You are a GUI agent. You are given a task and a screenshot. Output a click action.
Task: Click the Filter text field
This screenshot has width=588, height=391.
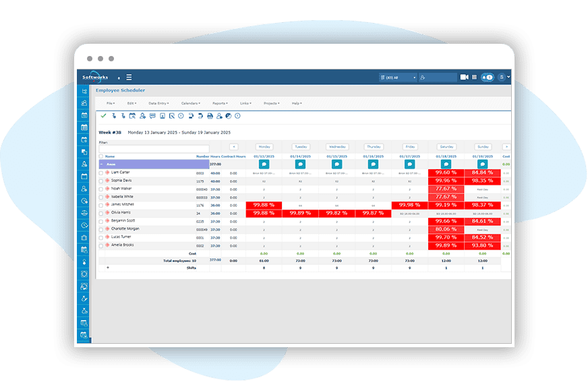coord(154,148)
